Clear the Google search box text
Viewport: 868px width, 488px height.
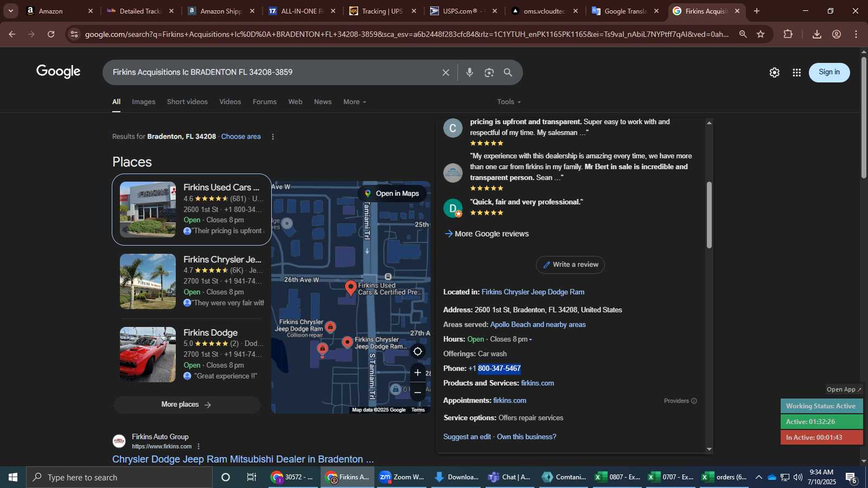coord(446,73)
